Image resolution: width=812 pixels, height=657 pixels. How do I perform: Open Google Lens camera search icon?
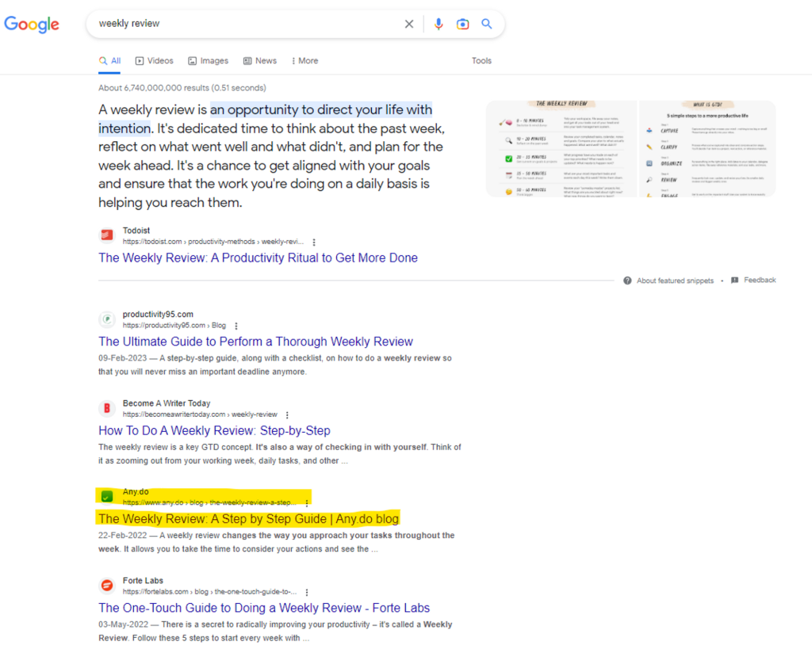tap(462, 24)
